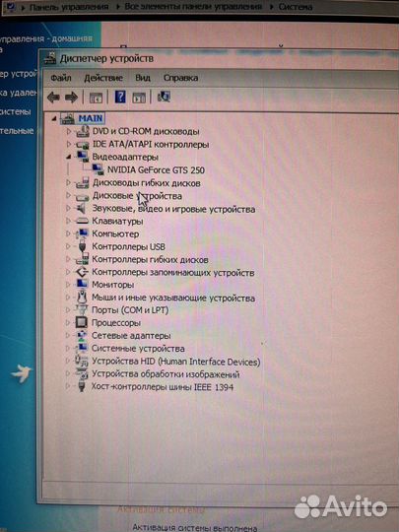Image resolution: width=399 pixels, height=532 pixels.
Task: Open the Справка menu
Action: point(180,78)
